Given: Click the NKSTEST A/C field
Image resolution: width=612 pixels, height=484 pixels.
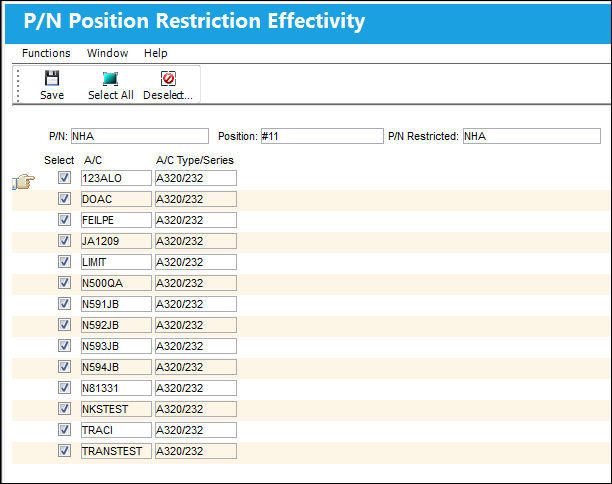Looking at the screenshot, I should click(x=116, y=409).
